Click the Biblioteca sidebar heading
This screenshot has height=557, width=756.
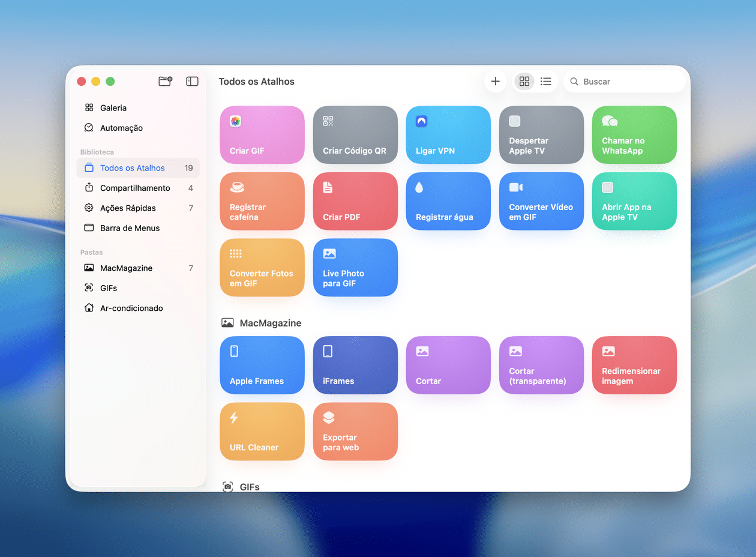tap(97, 152)
